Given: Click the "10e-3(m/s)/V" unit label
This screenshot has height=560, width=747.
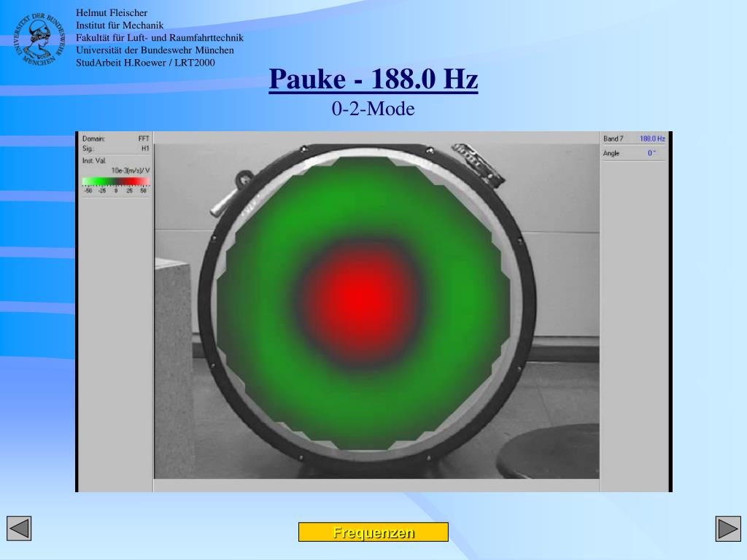Looking at the screenshot, I should tap(131, 171).
